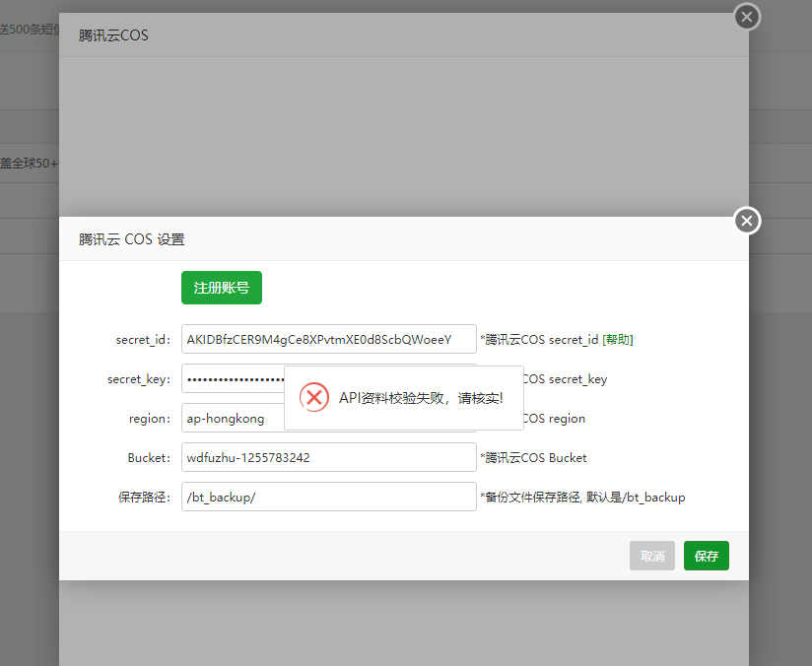Click the dialog title '腾讯云 COS 设置'

tap(131, 239)
